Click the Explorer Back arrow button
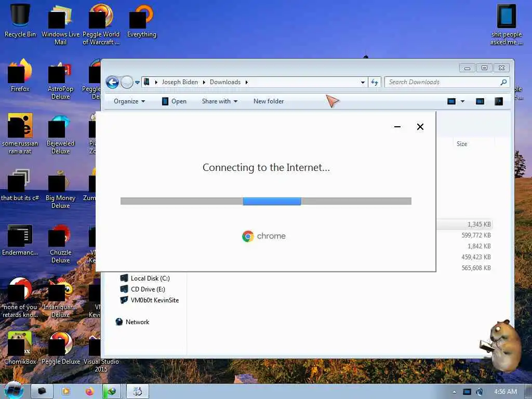The image size is (532, 399). pyautogui.click(x=112, y=82)
